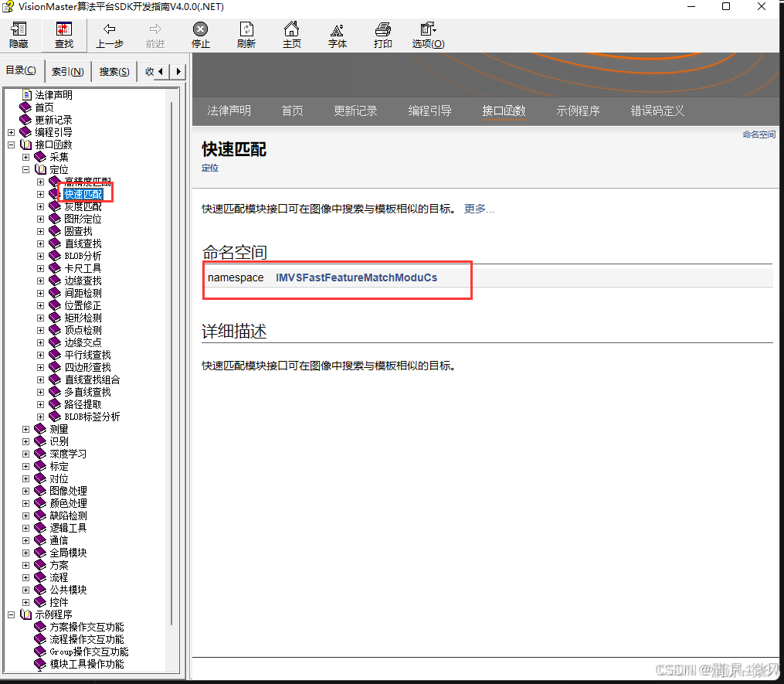Go back using the 上一步 arrow
This screenshot has width=784, height=684.
click(x=110, y=35)
